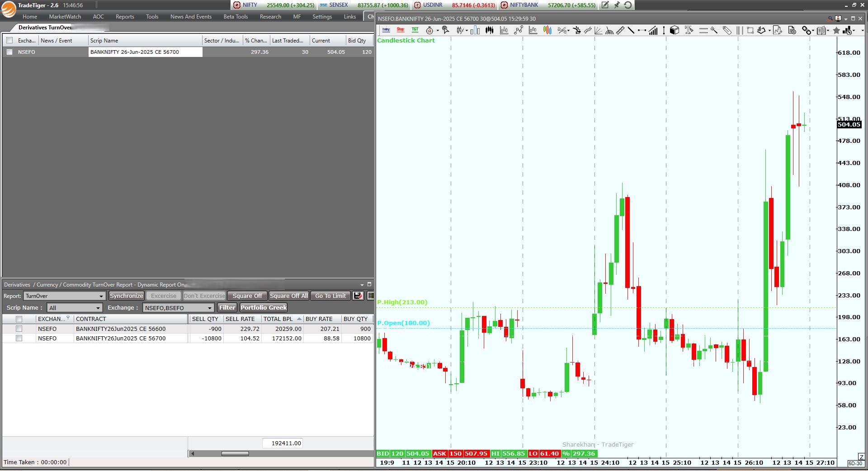Click the Synchronize button

coord(126,296)
